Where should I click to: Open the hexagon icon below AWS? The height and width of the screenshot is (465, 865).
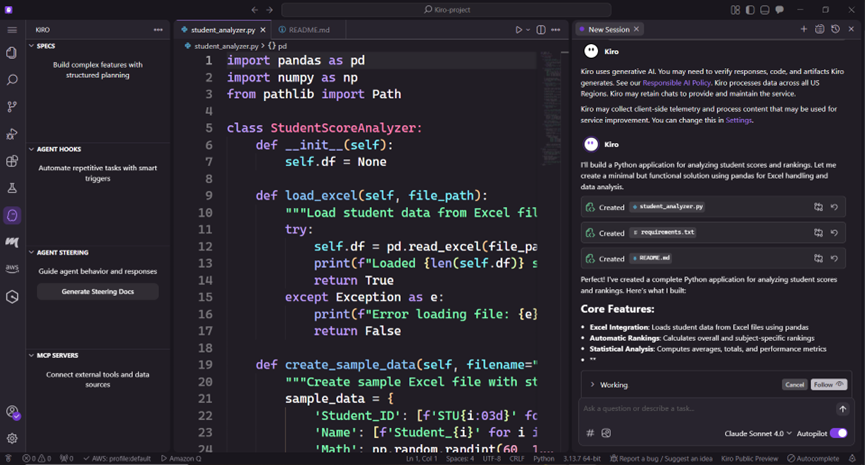pyautogui.click(x=12, y=297)
